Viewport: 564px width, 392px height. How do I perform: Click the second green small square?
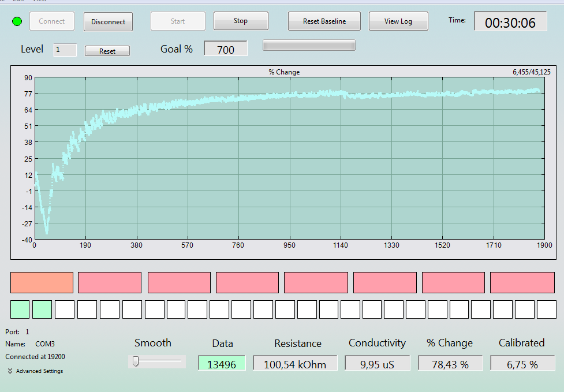point(42,309)
